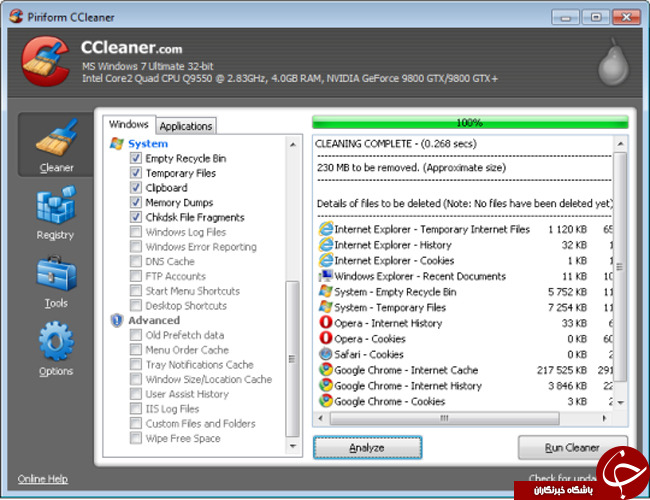
Task: Click results pane scroll up arrow
Action: (620, 143)
